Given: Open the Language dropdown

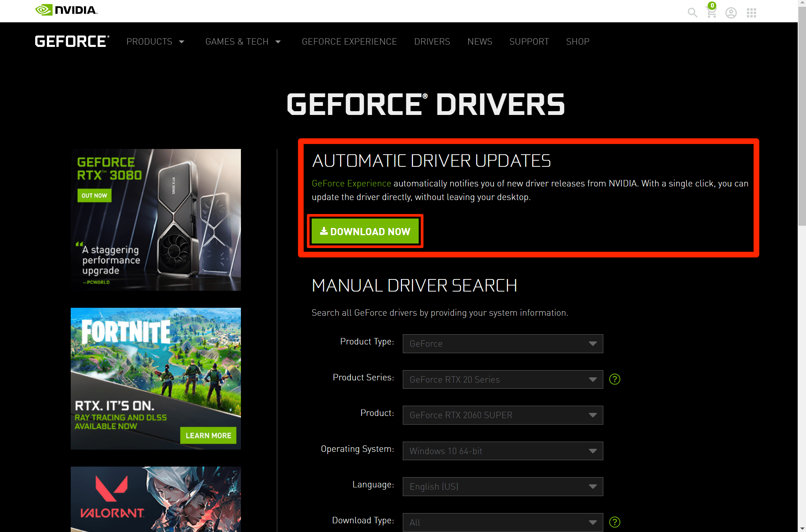Looking at the screenshot, I should [502, 486].
